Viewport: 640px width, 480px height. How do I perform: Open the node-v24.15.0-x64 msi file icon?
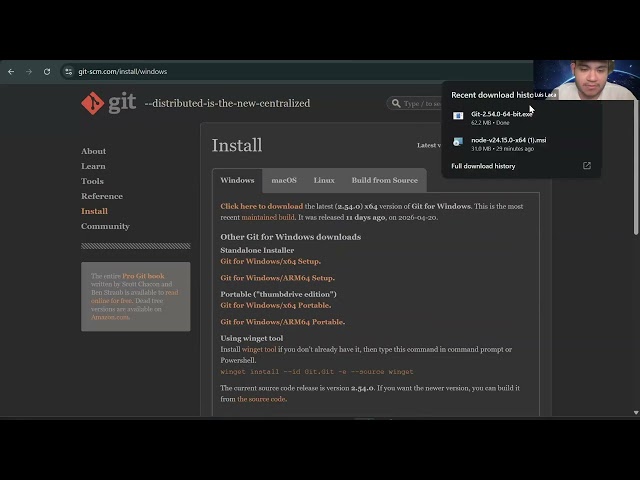coord(458,142)
